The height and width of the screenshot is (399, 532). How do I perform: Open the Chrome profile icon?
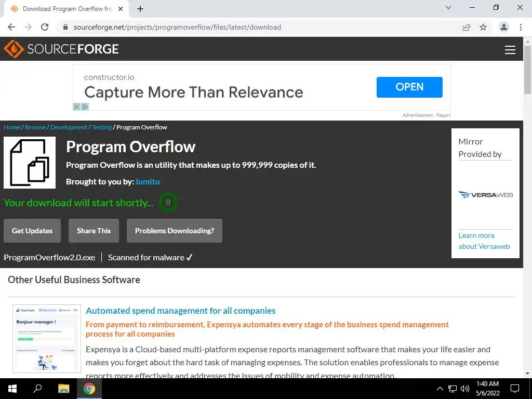504,27
